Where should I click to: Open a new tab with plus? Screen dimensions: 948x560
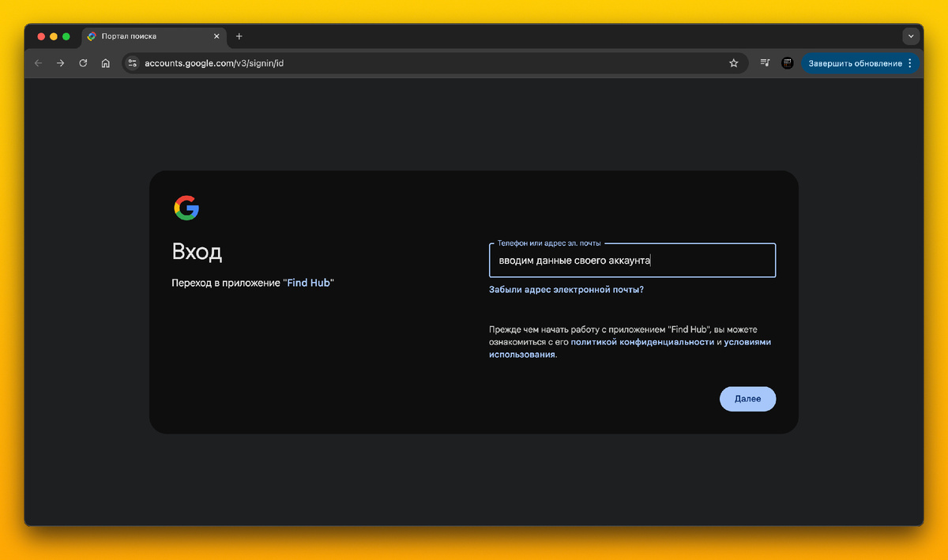(x=239, y=36)
